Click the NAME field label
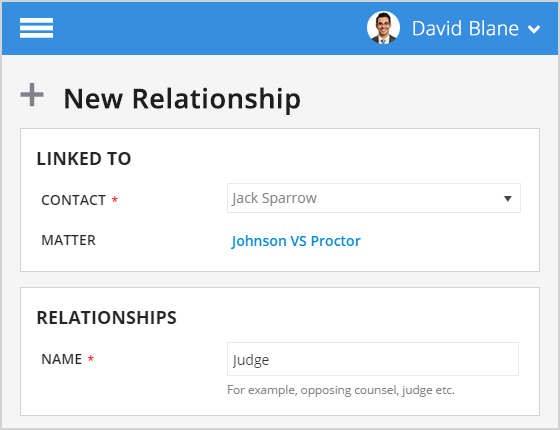The width and height of the screenshot is (560, 430). coord(61,359)
